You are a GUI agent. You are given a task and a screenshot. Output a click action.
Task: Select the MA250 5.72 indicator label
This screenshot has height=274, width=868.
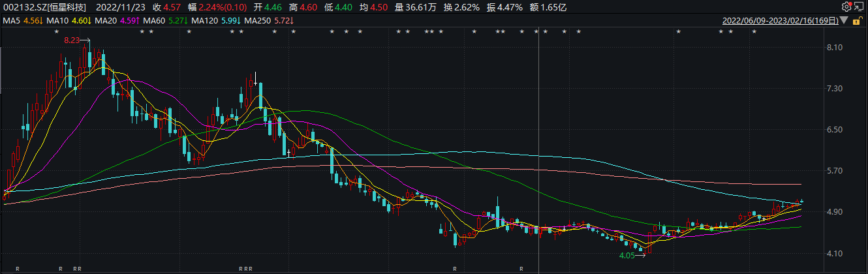point(269,21)
